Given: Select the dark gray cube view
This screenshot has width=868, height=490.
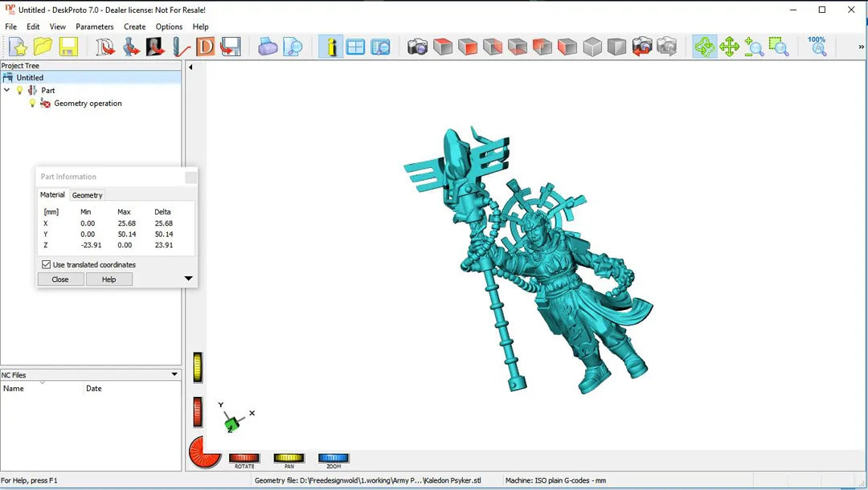Looking at the screenshot, I should point(616,47).
